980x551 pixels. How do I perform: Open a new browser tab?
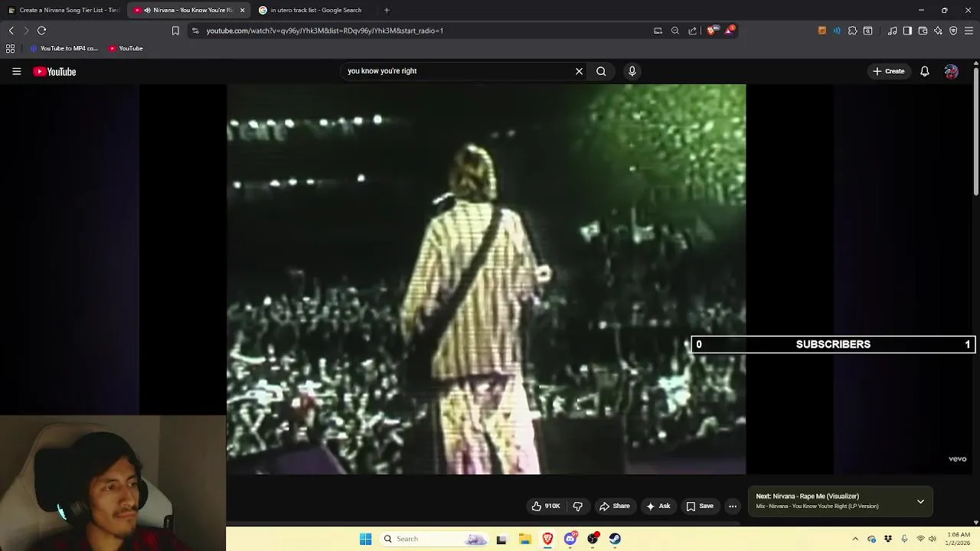pyautogui.click(x=387, y=10)
